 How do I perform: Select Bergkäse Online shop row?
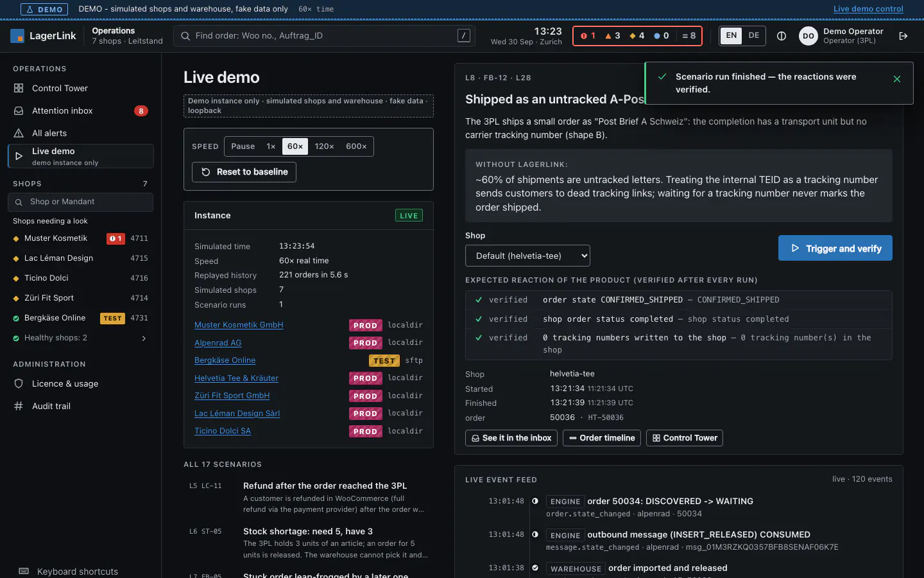[x=80, y=318]
